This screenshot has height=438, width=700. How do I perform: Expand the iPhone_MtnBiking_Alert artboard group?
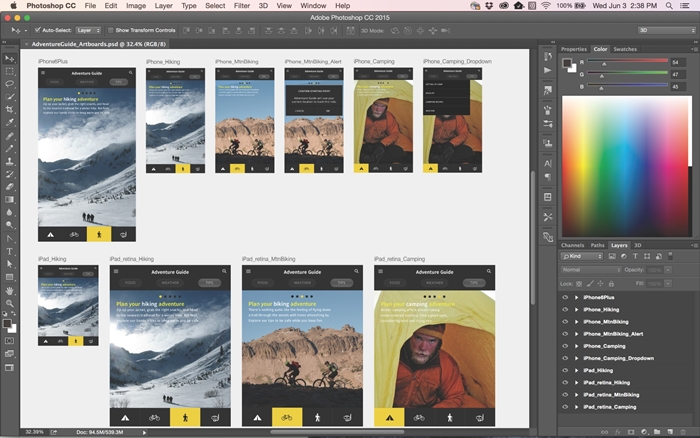[x=576, y=334]
